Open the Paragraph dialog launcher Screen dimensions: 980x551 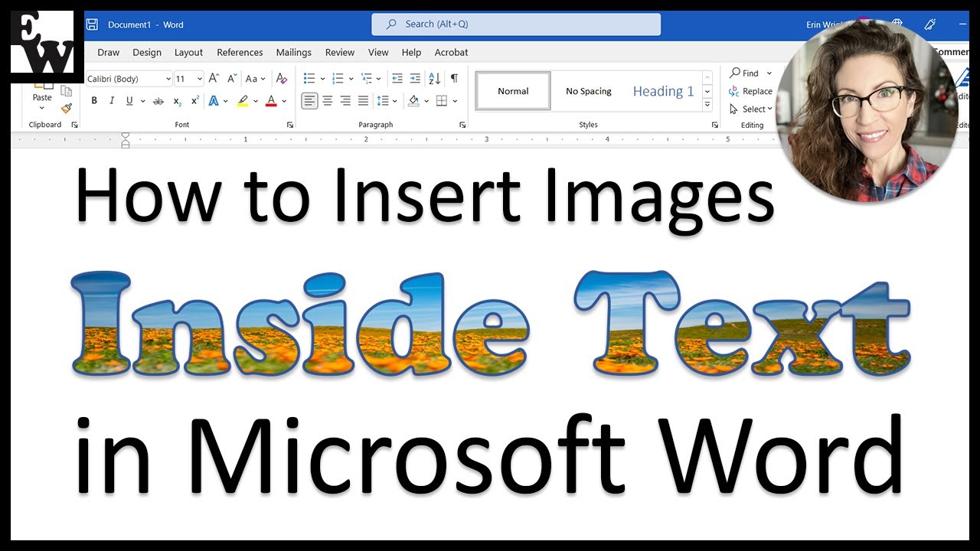462,125
